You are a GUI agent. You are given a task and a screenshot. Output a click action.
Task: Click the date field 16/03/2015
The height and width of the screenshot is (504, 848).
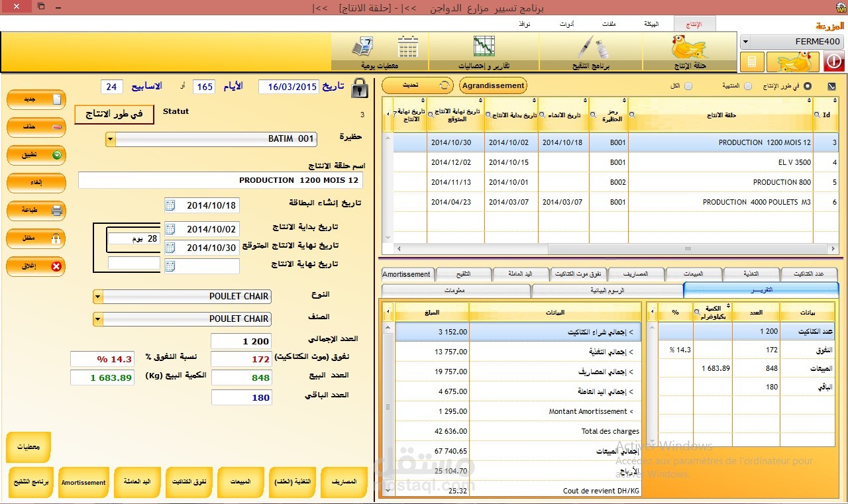tap(288, 87)
